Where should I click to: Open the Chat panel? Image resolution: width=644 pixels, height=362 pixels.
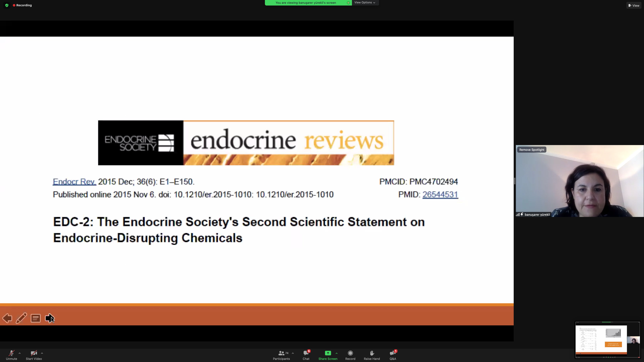[x=306, y=355]
